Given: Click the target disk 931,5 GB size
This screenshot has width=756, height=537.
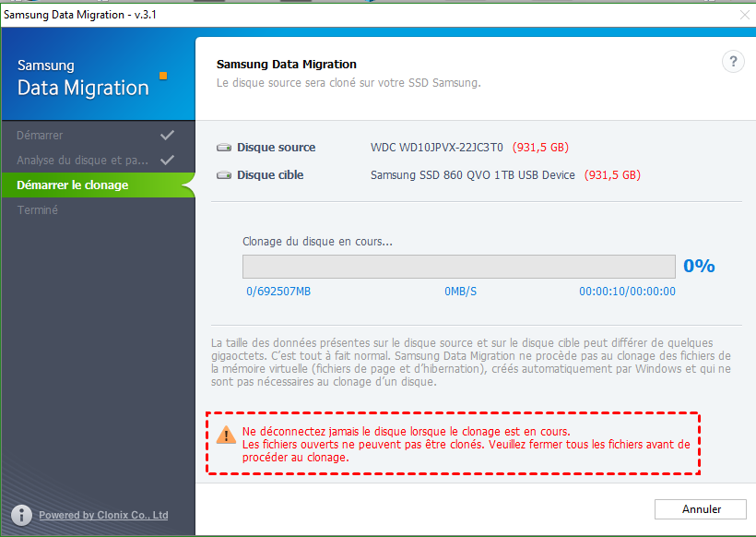Looking at the screenshot, I should point(612,174).
